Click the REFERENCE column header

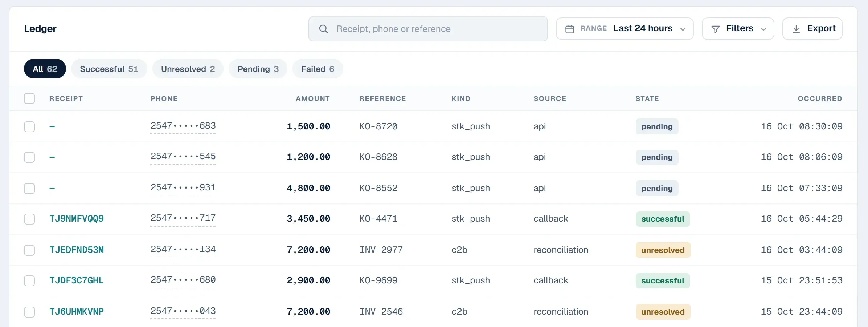[383, 98]
